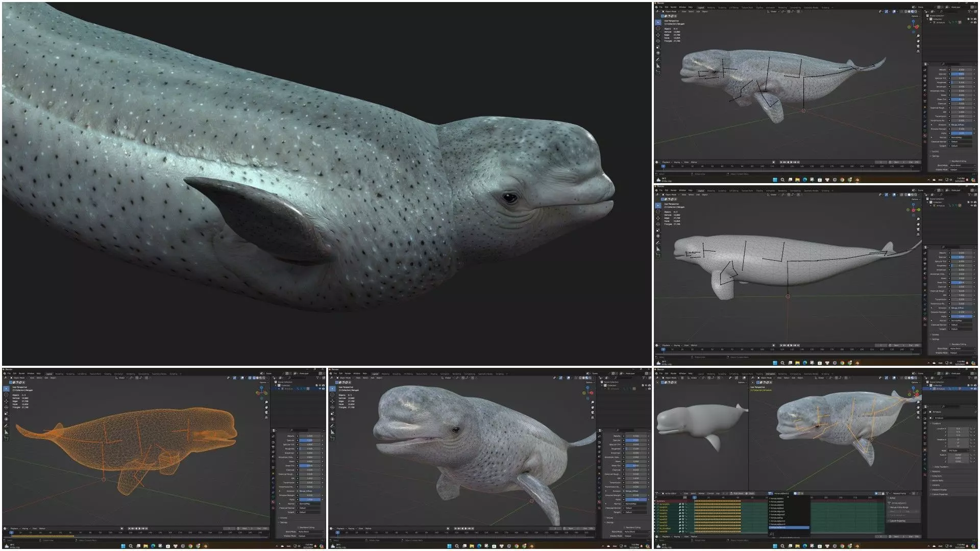Adjust Roughness slider in black-rig textured whale window
980x551 pixels.
tap(961, 82)
